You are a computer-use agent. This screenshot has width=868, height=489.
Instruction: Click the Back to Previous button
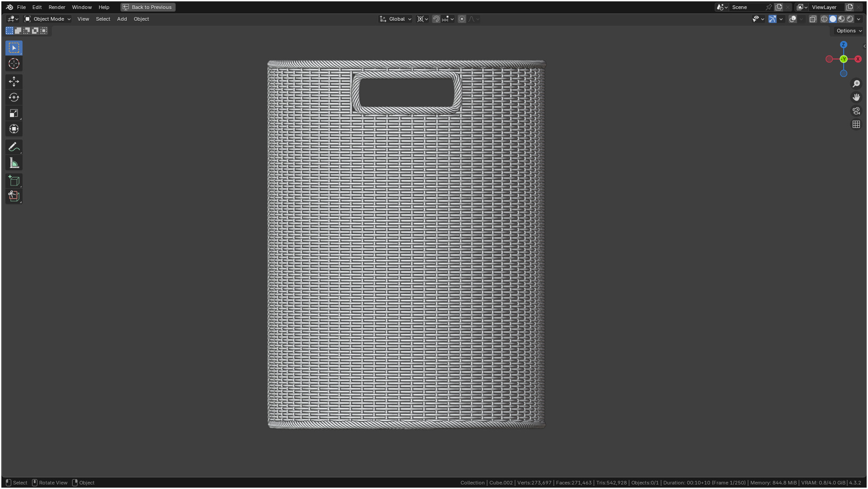148,7
